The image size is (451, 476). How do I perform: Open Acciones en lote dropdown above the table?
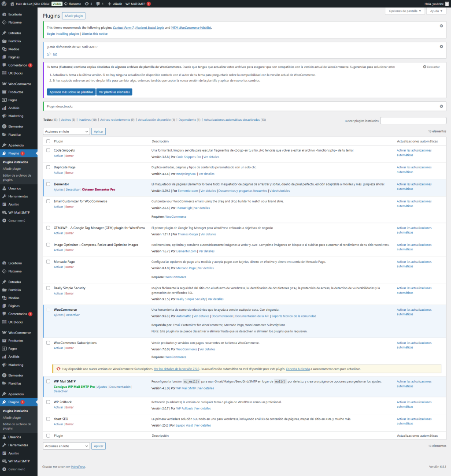click(x=67, y=131)
